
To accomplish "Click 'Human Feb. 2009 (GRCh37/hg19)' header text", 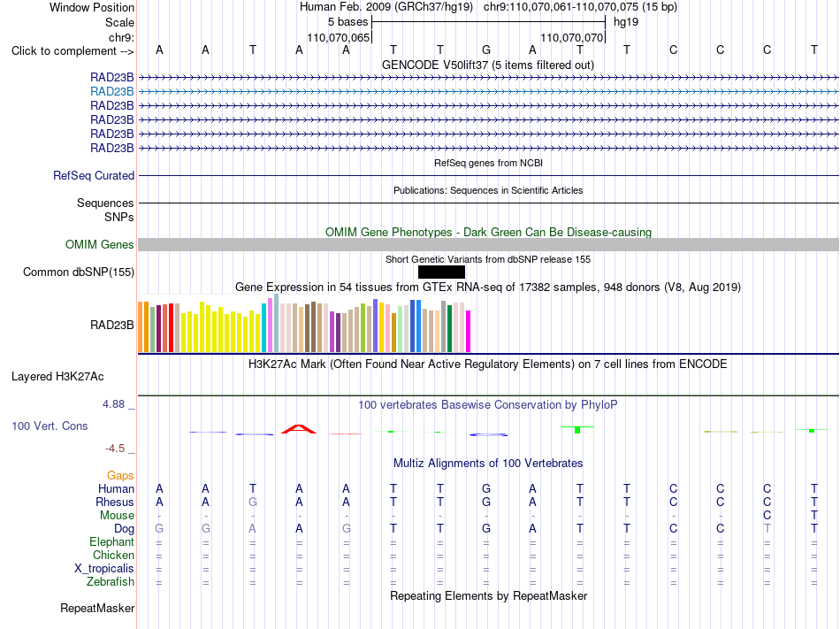I will [x=386, y=7].
